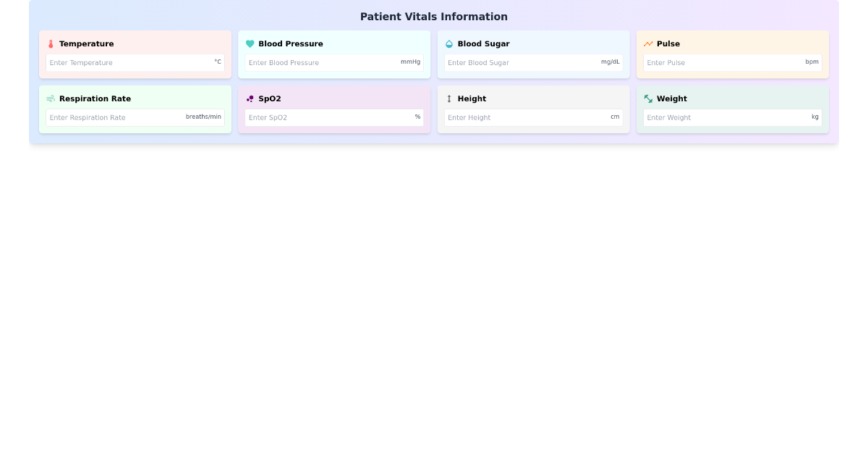Click the Weight diagonal-arrows icon
The height and width of the screenshot is (456, 868).
648,98
